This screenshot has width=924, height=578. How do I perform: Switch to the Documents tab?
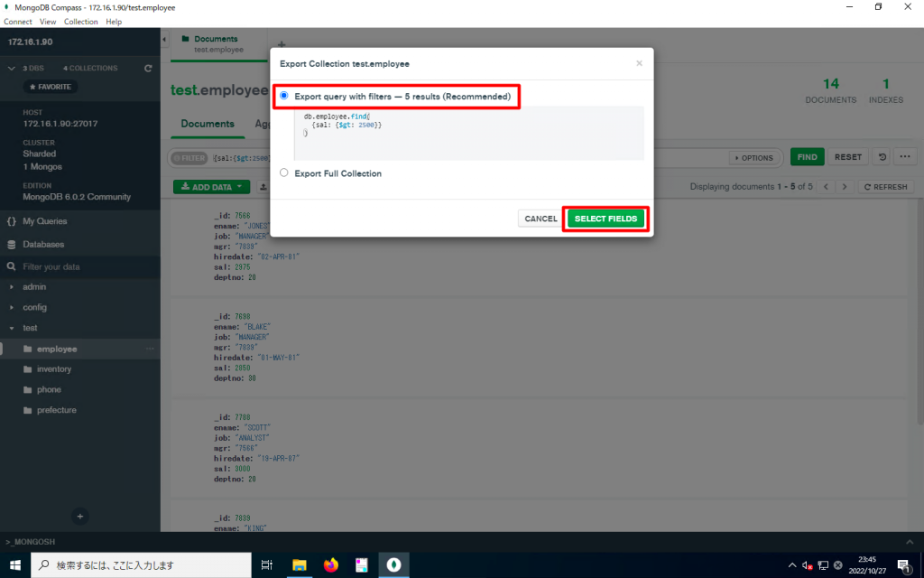(x=207, y=124)
